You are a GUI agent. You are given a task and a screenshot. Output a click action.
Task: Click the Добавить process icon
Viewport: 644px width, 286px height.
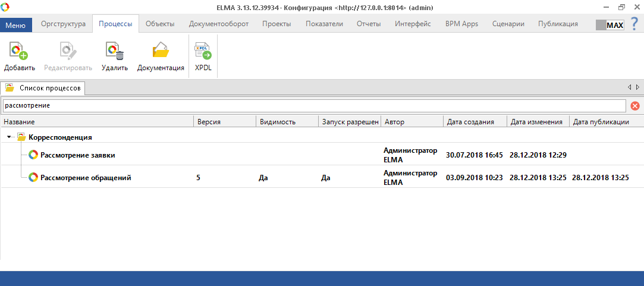pyautogui.click(x=19, y=52)
